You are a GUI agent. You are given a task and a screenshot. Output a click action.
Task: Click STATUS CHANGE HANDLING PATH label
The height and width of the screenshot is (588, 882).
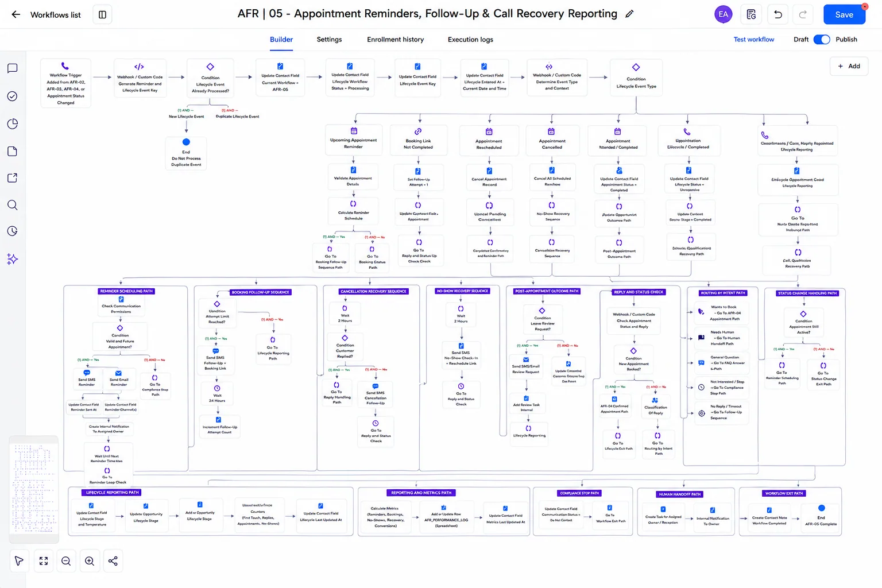[x=807, y=293]
